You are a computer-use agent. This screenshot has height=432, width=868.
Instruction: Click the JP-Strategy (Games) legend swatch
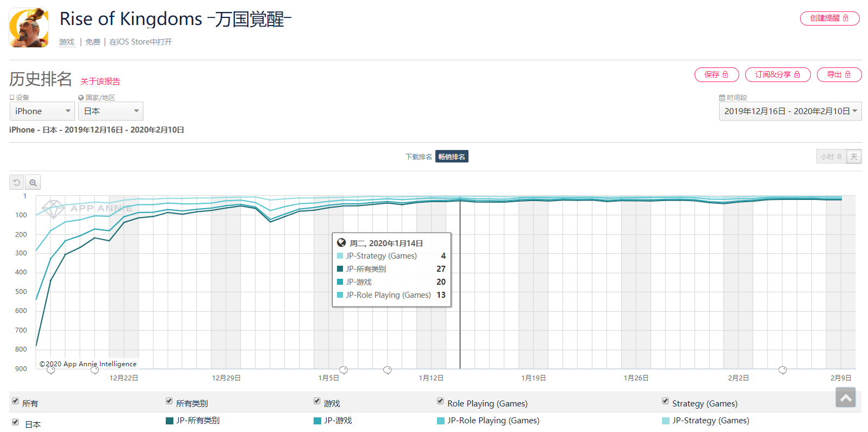[x=666, y=421]
